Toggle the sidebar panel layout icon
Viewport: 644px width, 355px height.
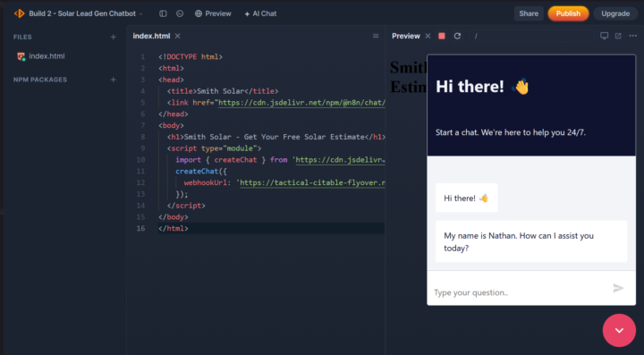coord(163,13)
